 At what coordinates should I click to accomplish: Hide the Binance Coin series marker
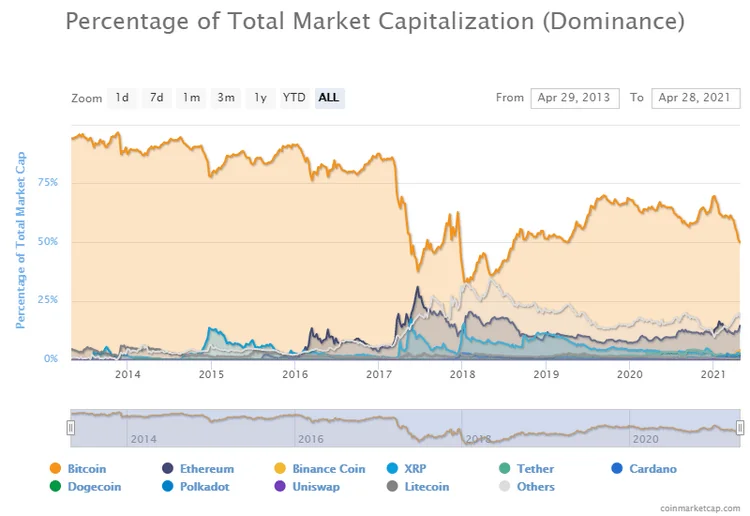click(280, 469)
